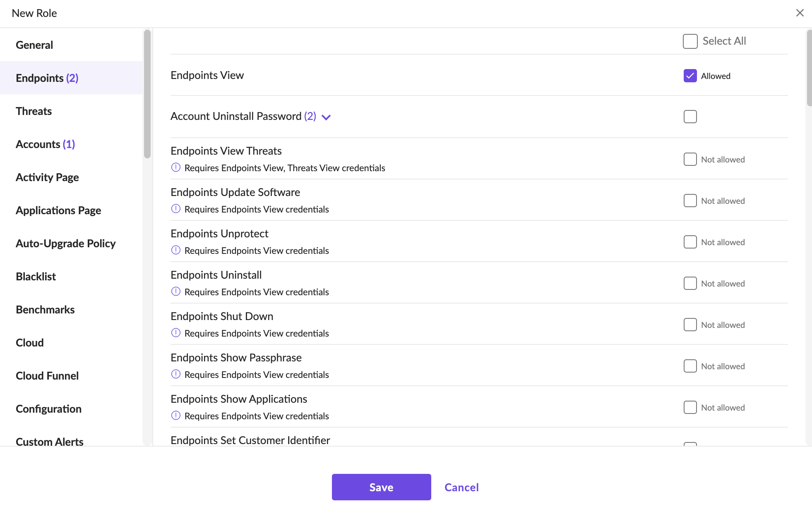This screenshot has width=812, height=521.
Task: Click info icon under Endpoints Unprotect
Action: click(x=176, y=250)
